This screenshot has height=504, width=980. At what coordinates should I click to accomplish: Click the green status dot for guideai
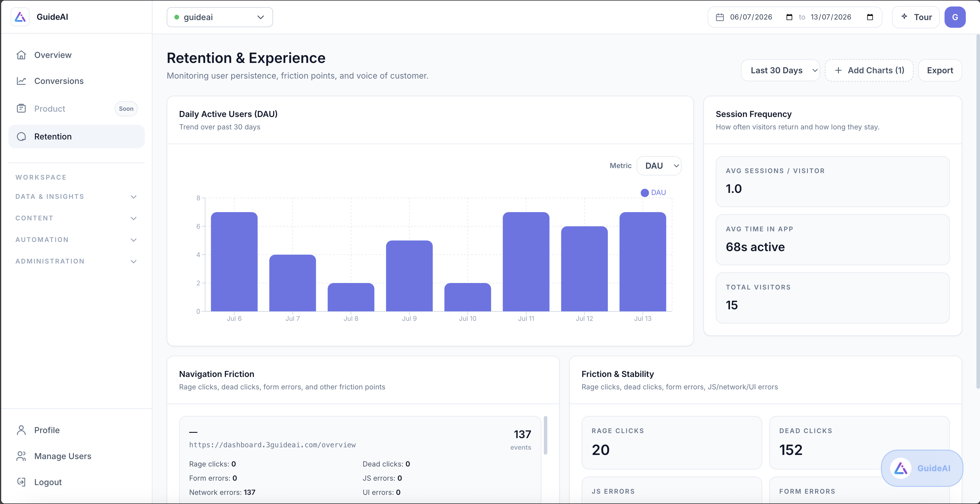pos(176,17)
